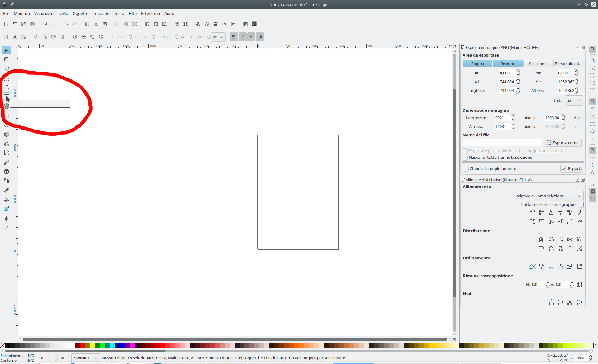Enable the Nascondi tutto tranne la selezione checkbox
This screenshot has width=598, height=364.
(x=465, y=158)
